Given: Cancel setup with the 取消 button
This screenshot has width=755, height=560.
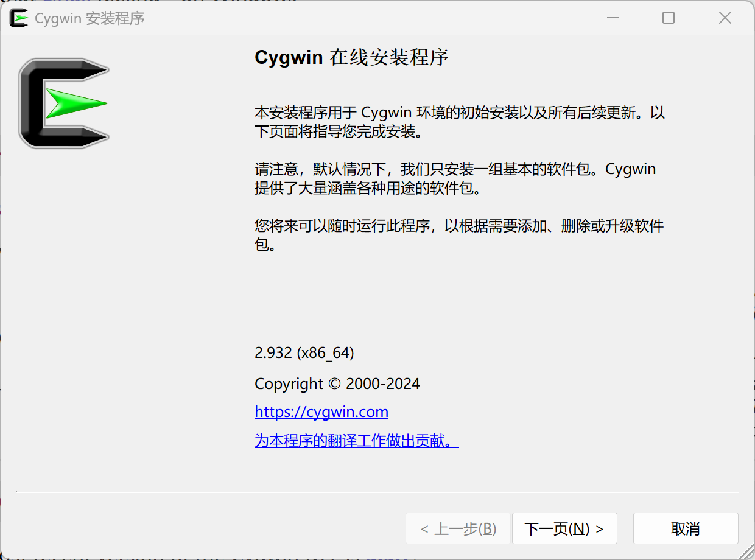Looking at the screenshot, I should click(686, 528).
